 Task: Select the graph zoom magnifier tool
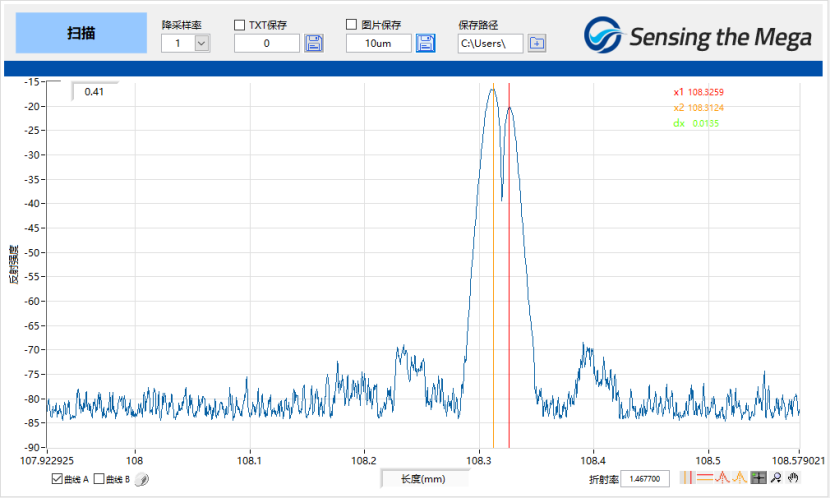(775, 478)
